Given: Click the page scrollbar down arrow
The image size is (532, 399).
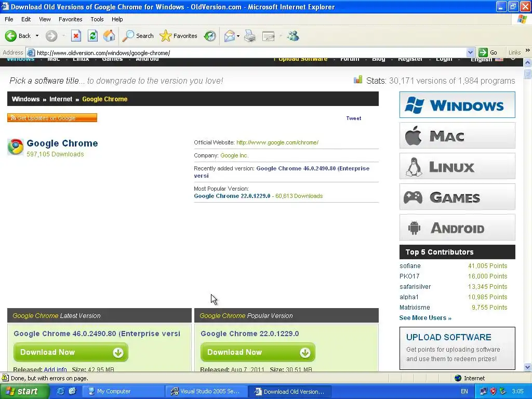Looking at the screenshot, I should (x=527, y=367).
